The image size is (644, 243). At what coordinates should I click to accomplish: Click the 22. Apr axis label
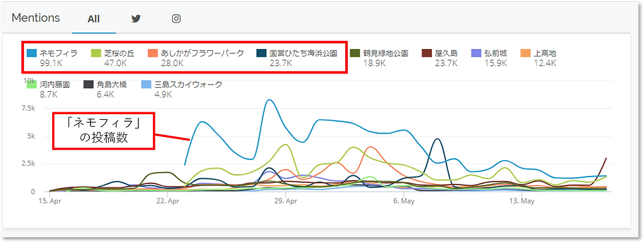pyautogui.click(x=167, y=201)
